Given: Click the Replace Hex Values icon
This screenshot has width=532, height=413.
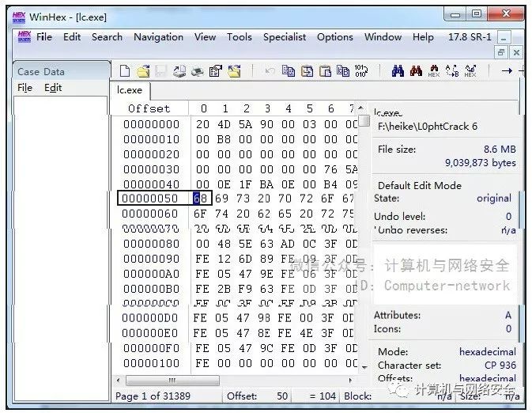Looking at the screenshot, I should coord(470,70).
